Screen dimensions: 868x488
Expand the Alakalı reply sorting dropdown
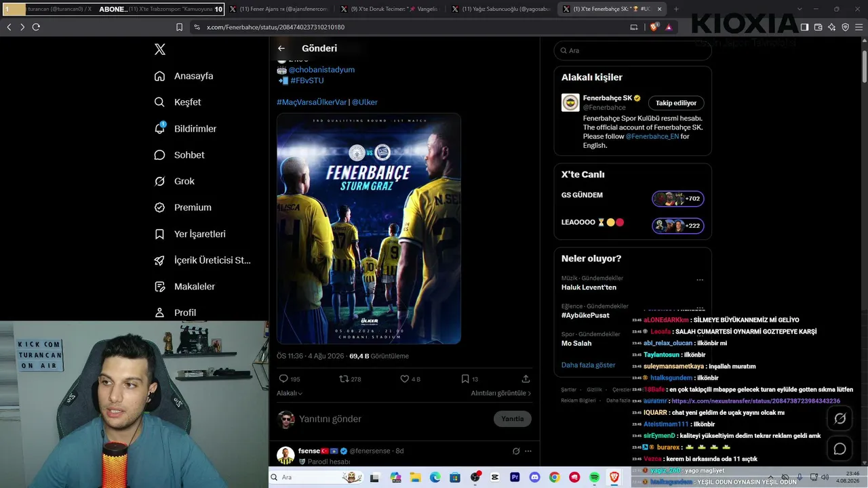click(x=290, y=393)
